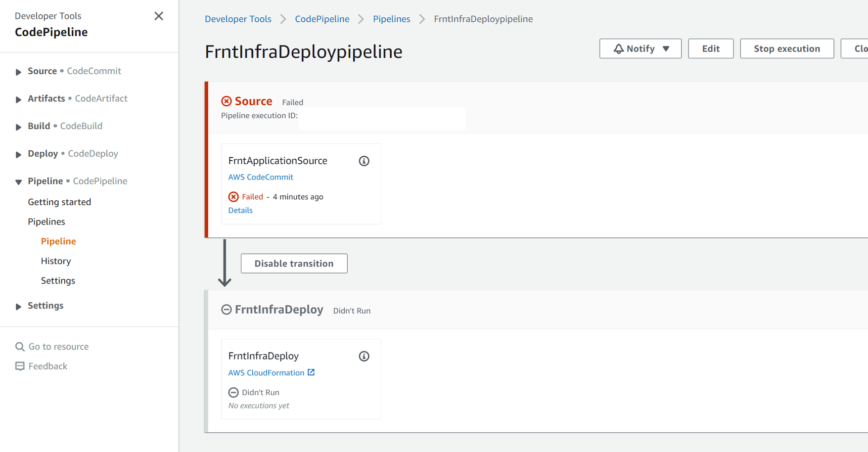Expand the Build CodeBuild section
The height and width of the screenshot is (452, 868).
point(18,126)
